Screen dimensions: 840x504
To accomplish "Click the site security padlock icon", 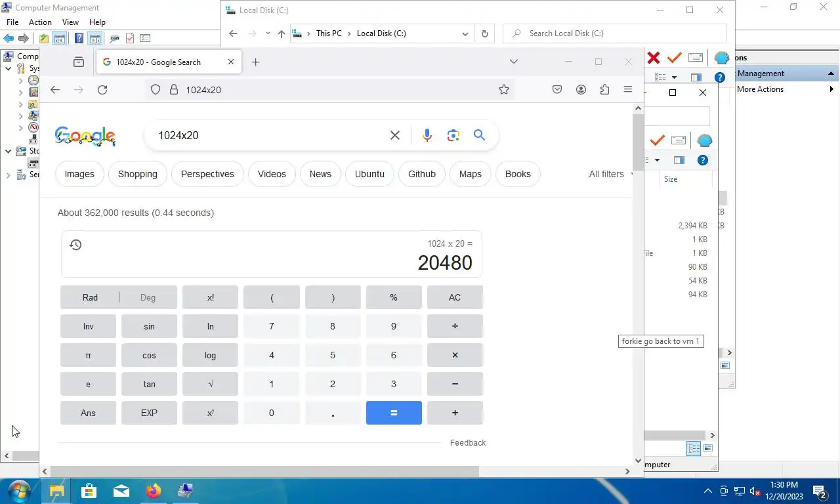I will [x=174, y=89].
